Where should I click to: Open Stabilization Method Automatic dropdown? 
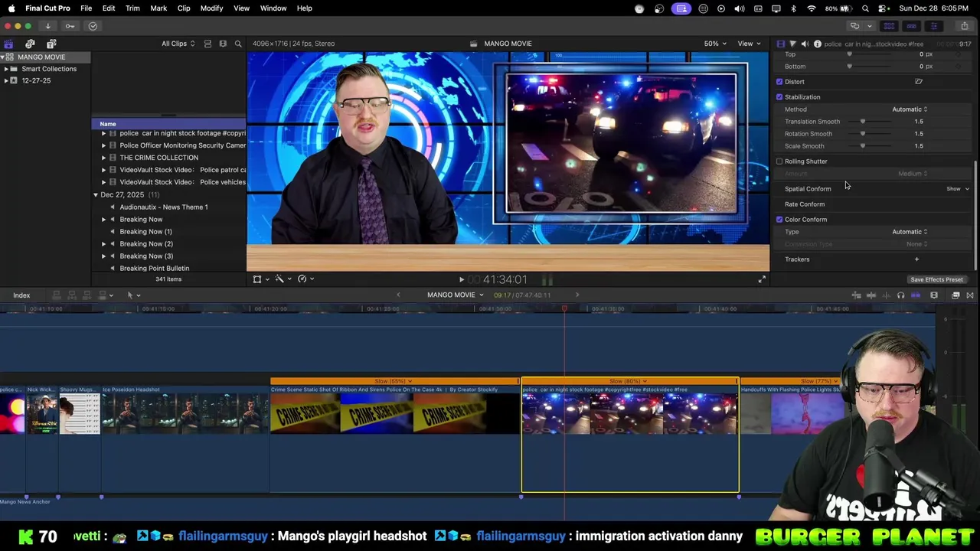click(910, 109)
